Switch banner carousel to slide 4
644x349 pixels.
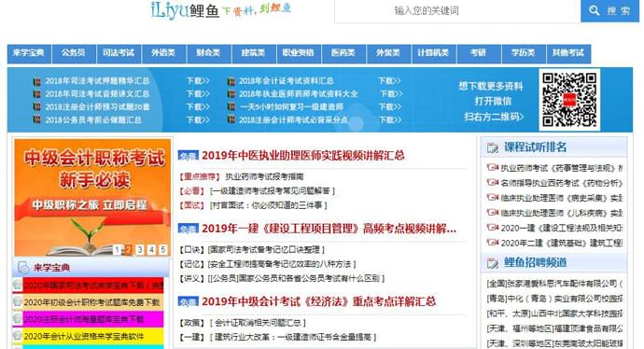coord(151,250)
